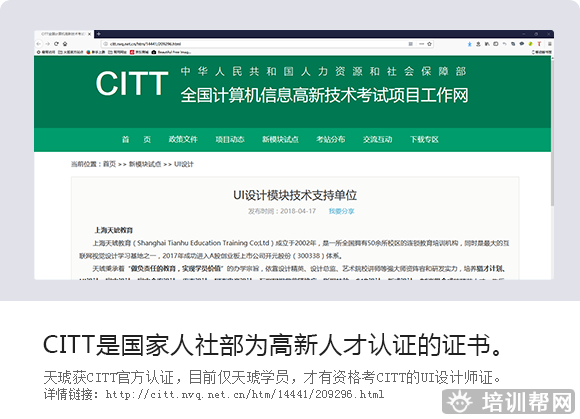Click the publish date 2018-04-17
The image size is (580, 419).
298,211
